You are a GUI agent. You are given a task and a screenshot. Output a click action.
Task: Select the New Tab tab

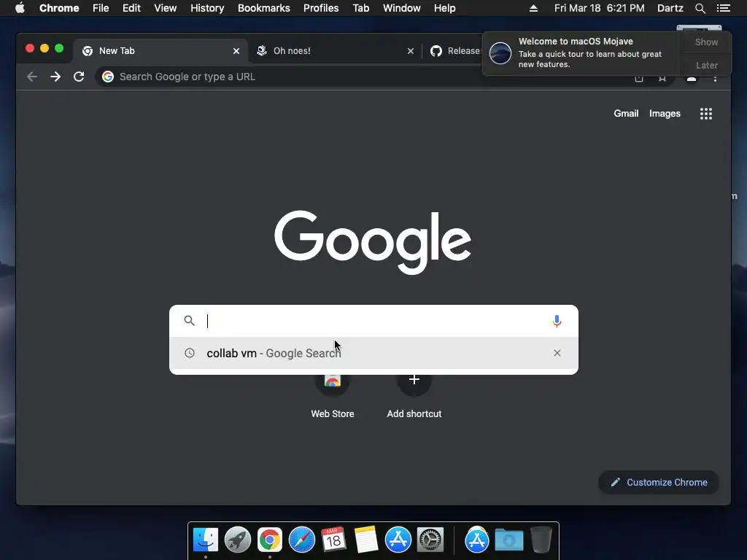pos(160,51)
